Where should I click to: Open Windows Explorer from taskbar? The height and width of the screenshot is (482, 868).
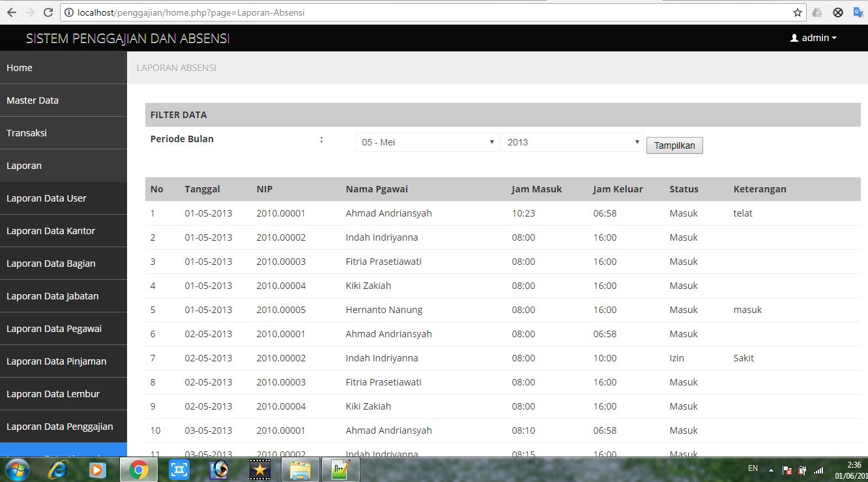point(300,469)
